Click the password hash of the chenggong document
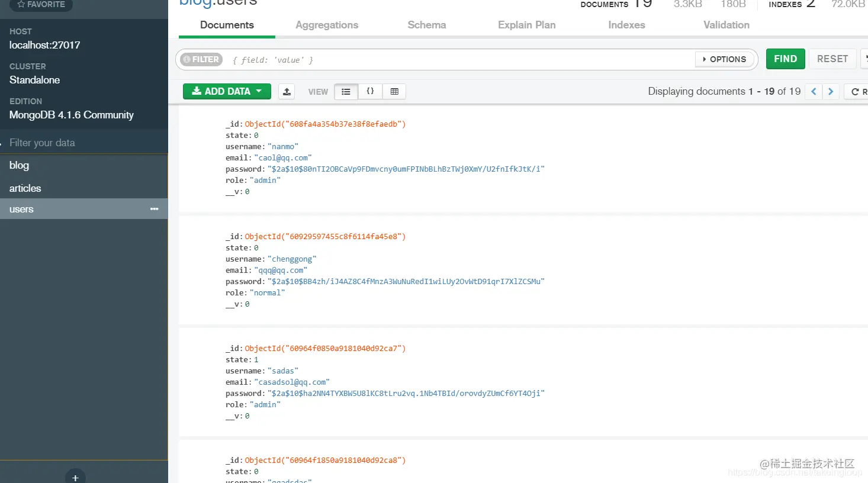868x483 pixels. tap(406, 282)
